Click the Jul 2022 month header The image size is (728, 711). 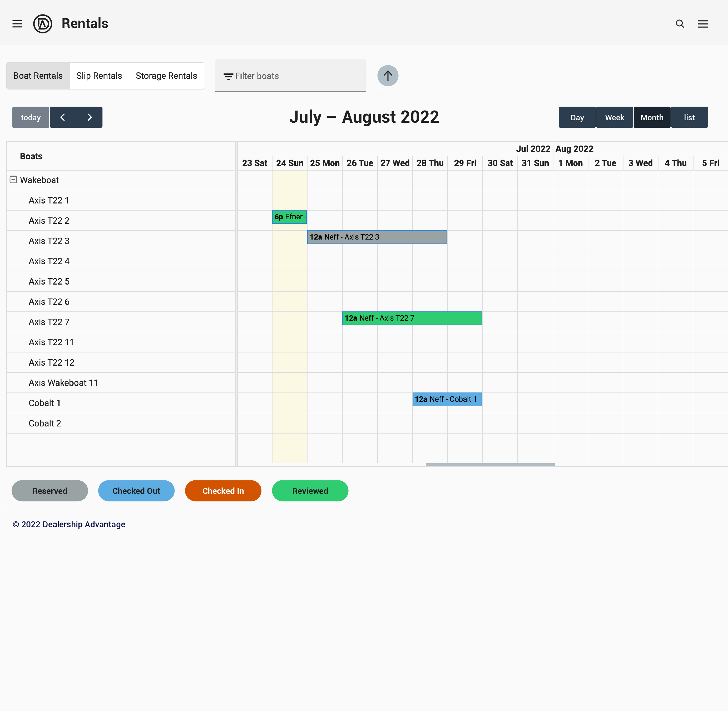point(533,149)
